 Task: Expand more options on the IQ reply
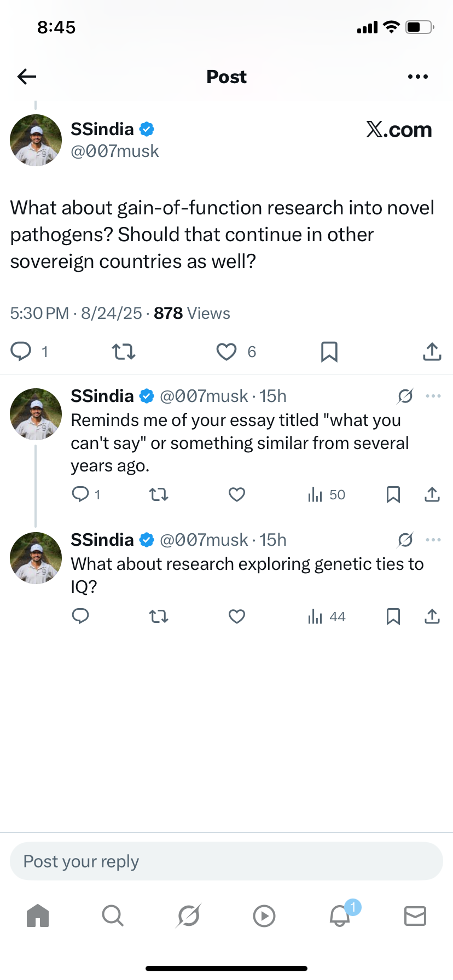(433, 540)
